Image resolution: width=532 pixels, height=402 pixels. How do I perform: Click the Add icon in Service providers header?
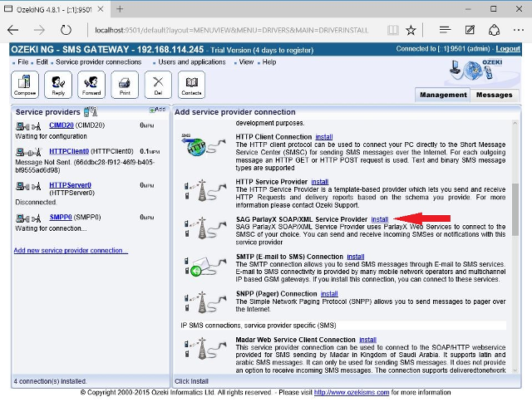point(157,110)
